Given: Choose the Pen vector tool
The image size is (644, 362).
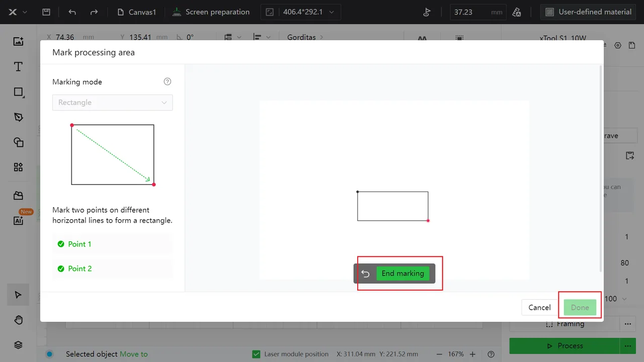Looking at the screenshot, I should (x=18, y=117).
